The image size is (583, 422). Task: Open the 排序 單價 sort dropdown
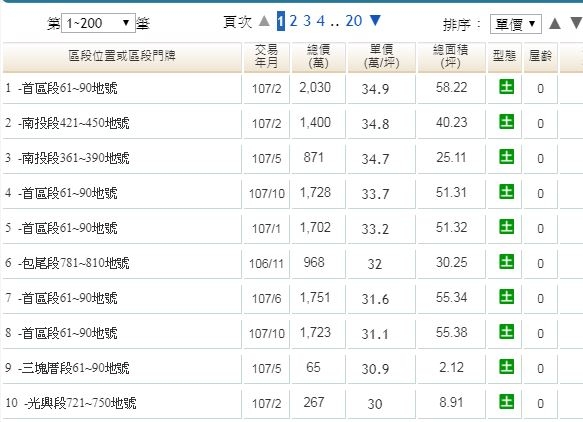pyautogui.click(x=516, y=24)
